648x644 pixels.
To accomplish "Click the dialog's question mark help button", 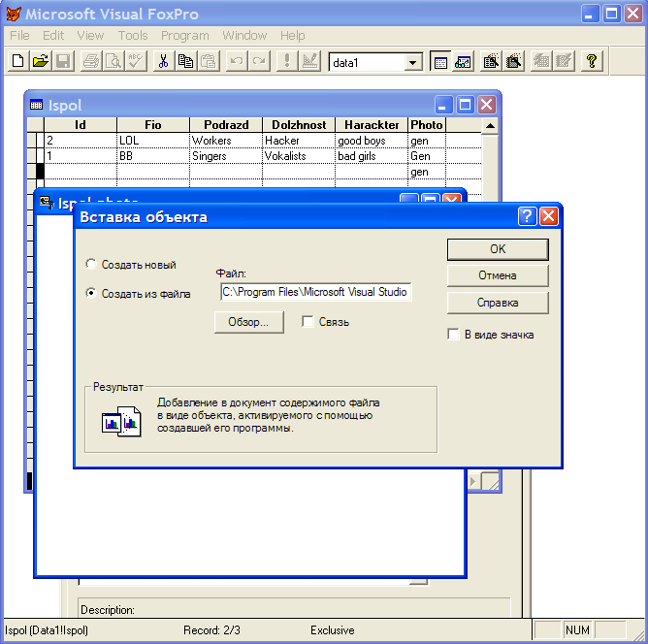I will 527,216.
